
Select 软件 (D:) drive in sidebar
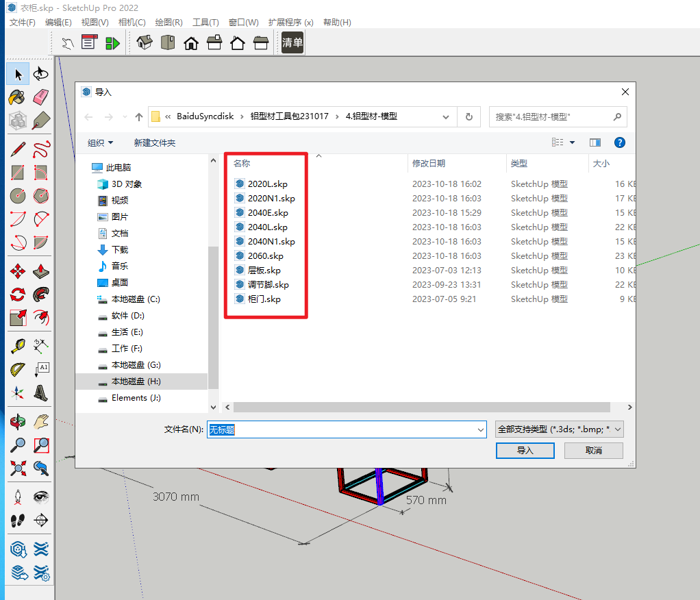point(127,316)
